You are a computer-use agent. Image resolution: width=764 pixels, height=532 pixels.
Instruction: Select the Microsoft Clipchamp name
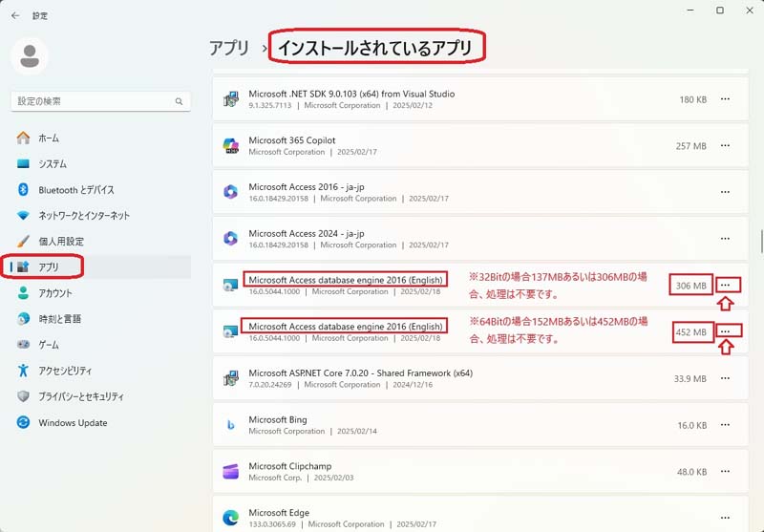click(290, 466)
